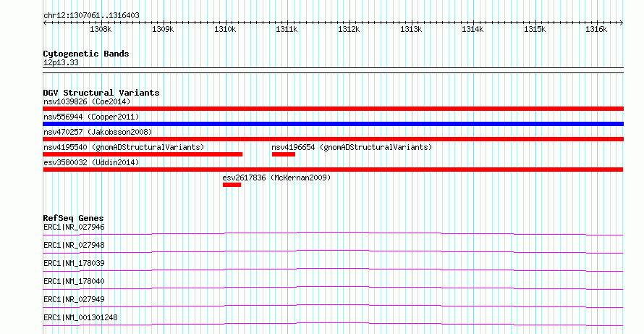Viewport: 644px width, 334px height.
Task: Open variant nsv4196654 gnomAD label
Action: [352, 147]
